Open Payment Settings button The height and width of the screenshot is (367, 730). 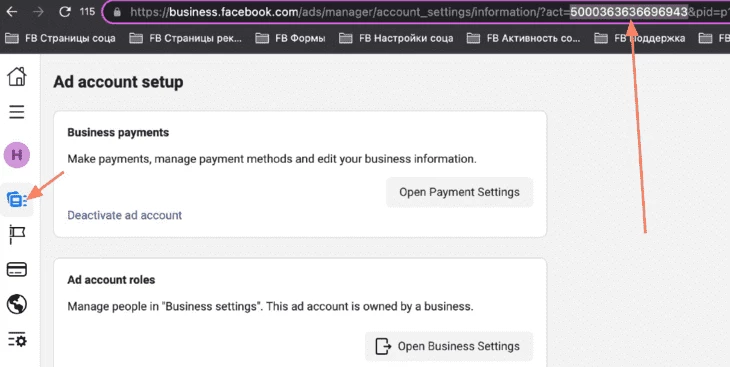click(460, 192)
